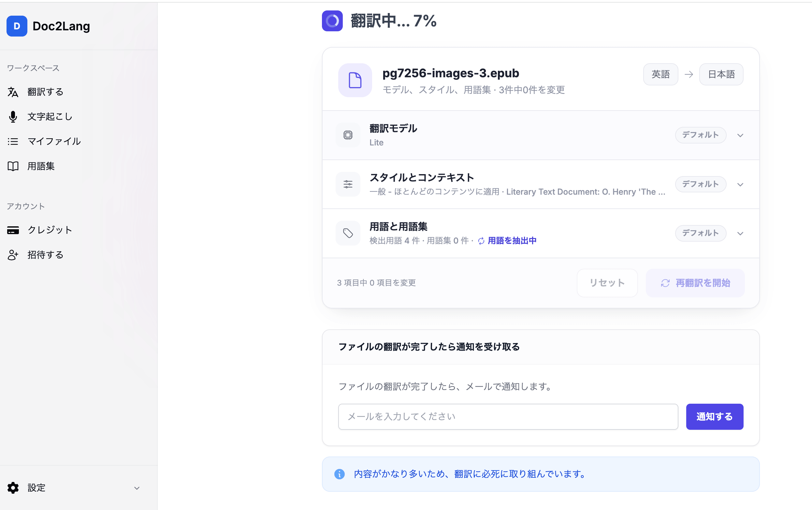Click the email input field メールを入力してください

(508, 416)
